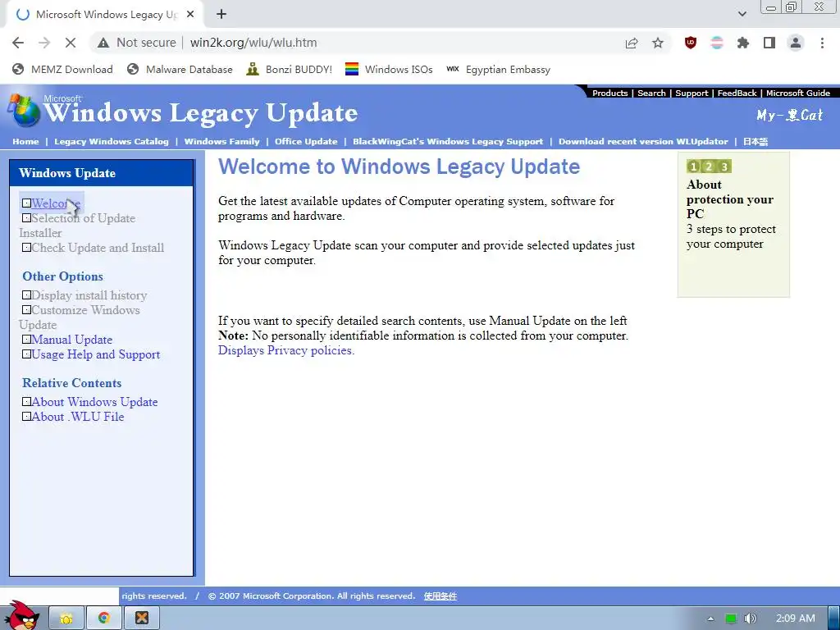The height and width of the screenshot is (630, 840).
Task: Open Usage Help and Support link
Action: pyautogui.click(x=95, y=354)
